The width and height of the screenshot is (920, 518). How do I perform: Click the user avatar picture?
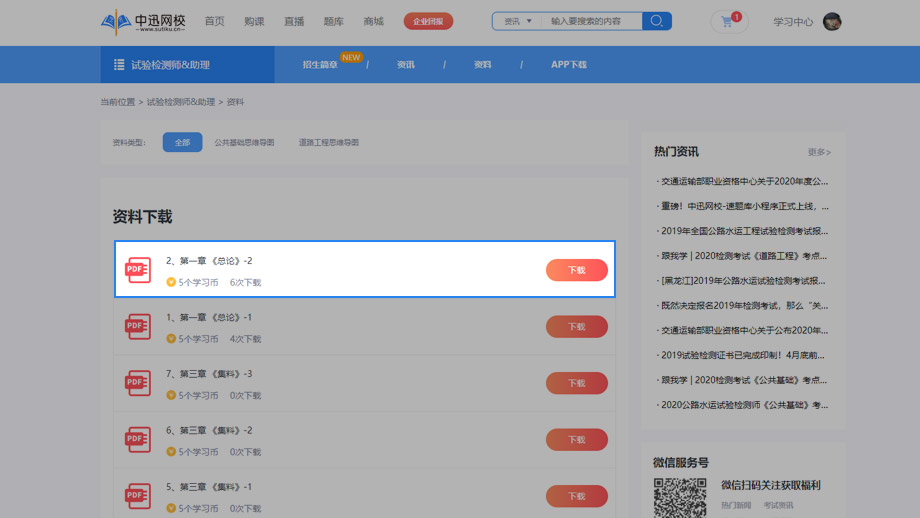[x=832, y=21]
